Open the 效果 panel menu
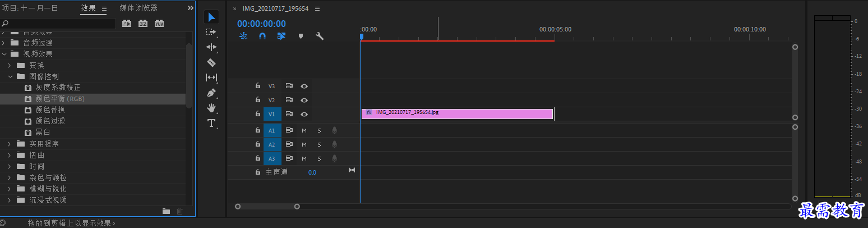The width and height of the screenshot is (868, 228). pos(104,8)
